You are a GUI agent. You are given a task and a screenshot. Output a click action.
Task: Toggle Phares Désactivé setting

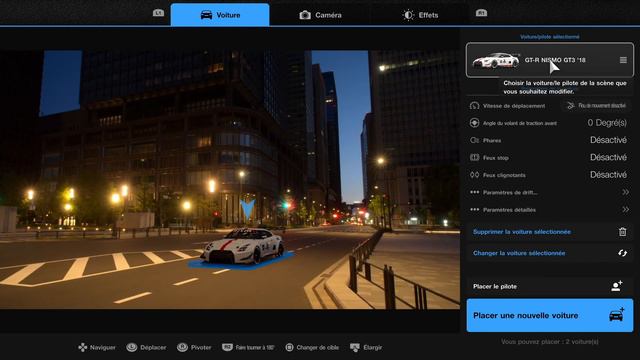[x=550, y=140]
